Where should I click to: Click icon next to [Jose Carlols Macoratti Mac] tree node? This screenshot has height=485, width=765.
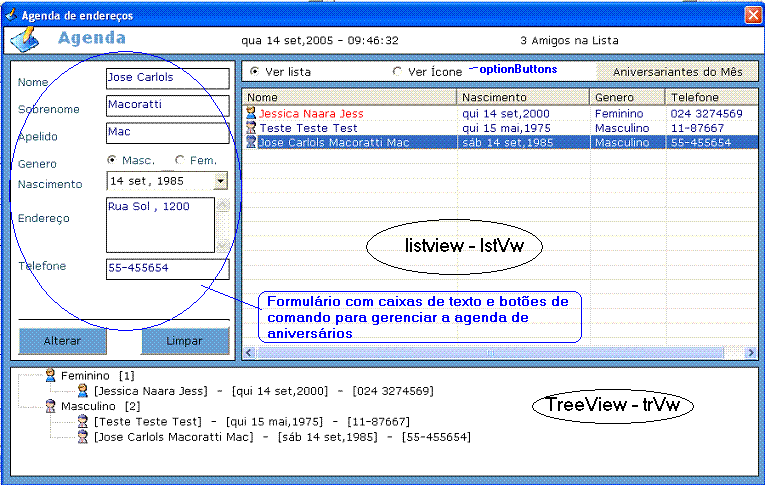[x=83, y=437]
